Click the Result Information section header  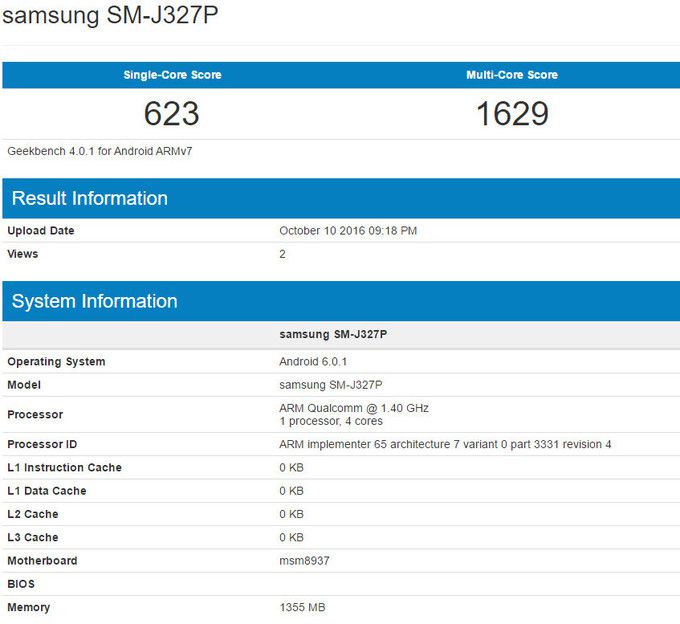pos(90,198)
